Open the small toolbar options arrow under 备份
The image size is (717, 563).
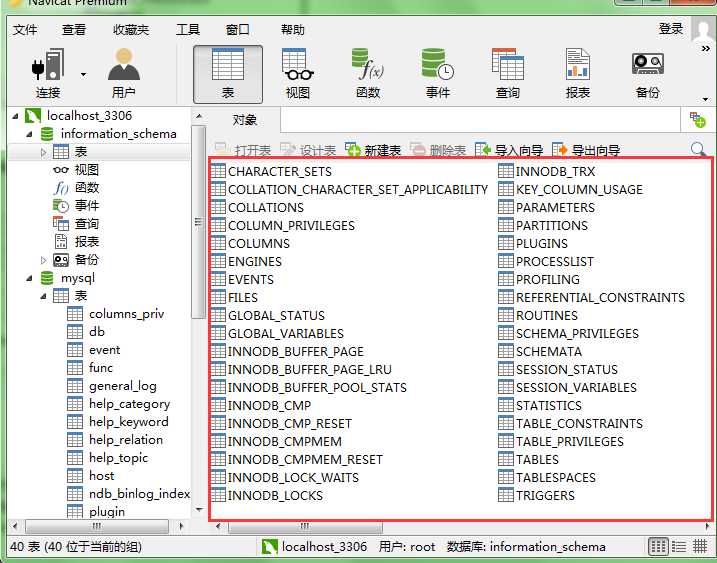pos(706,99)
